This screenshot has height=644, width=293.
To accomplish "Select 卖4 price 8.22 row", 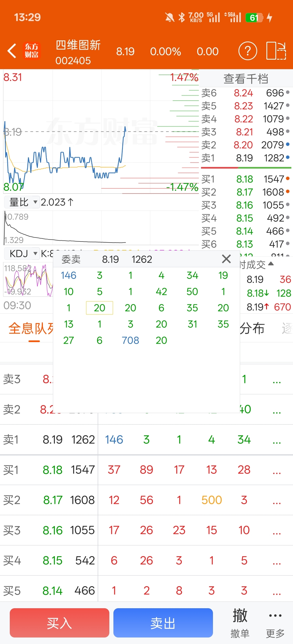I will [246, 119].
